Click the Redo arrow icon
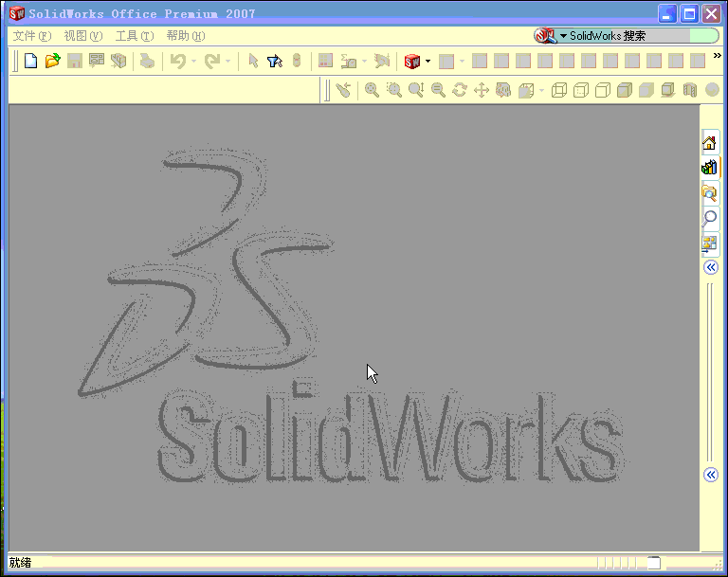This screenshot has height=577, width=728. [x=212, y=61]
